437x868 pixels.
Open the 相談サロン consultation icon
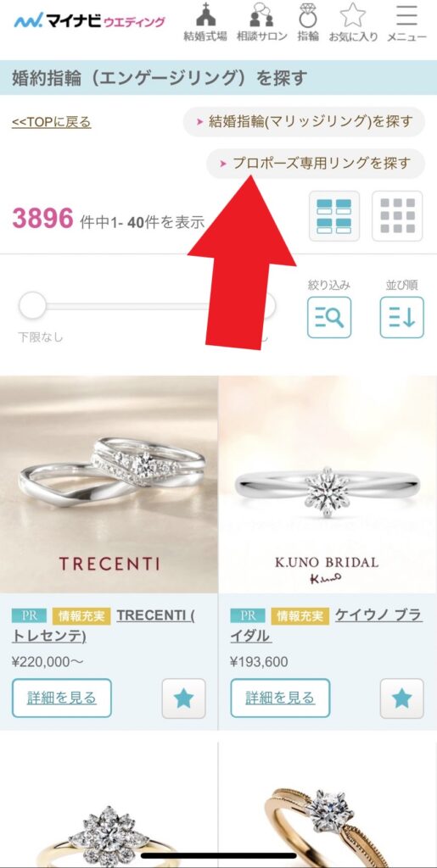tap(262, 23)
